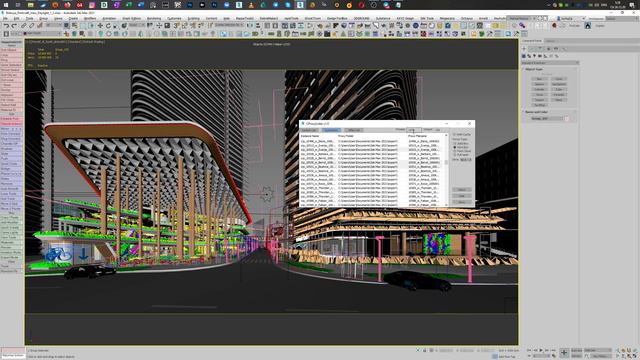Toggle the Snaps Toggle button
The height and width of the screenshot is (360, 640).
176,25
